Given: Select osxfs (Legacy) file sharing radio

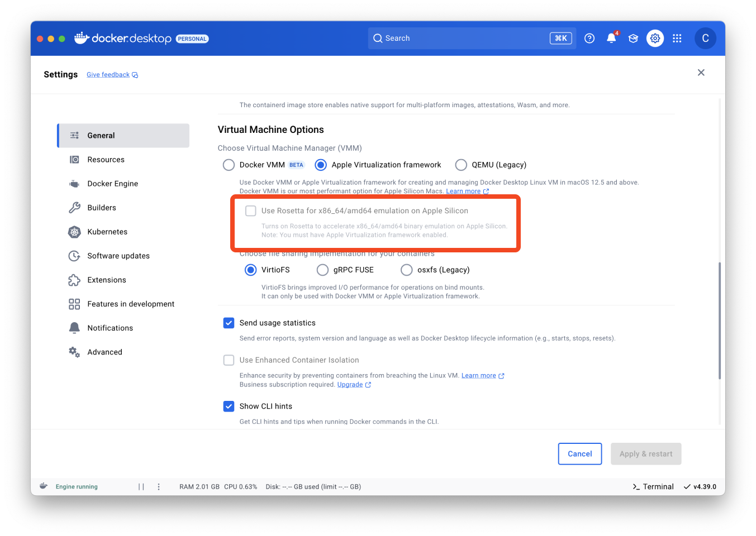Looking at the screenshot, I should [407, 270].
